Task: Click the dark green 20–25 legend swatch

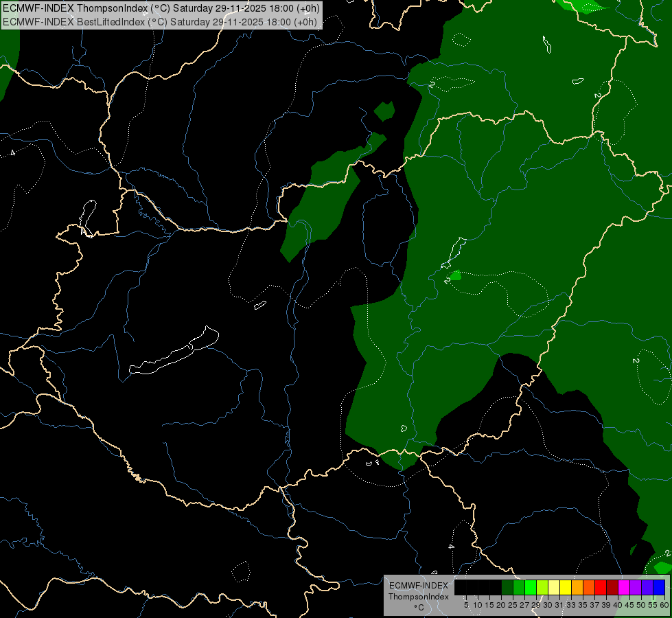Action: pos(507,587)
